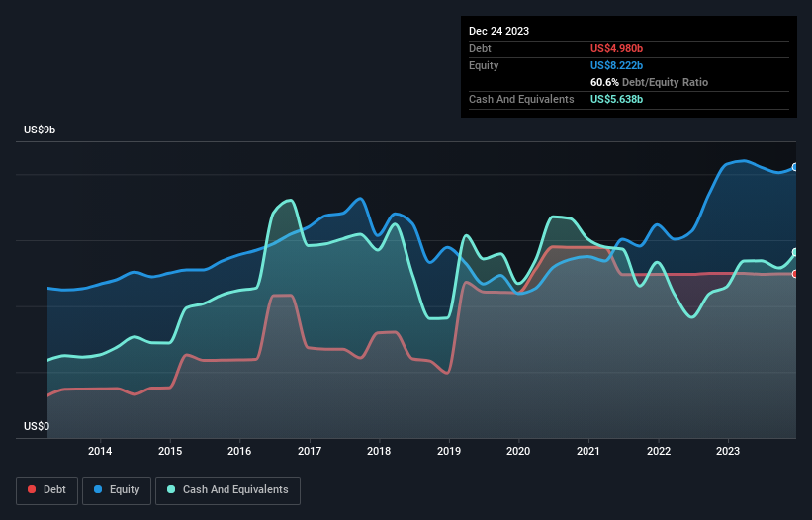
Task: Click the Debt label in tooltip
Action: (x=480, y=48)
